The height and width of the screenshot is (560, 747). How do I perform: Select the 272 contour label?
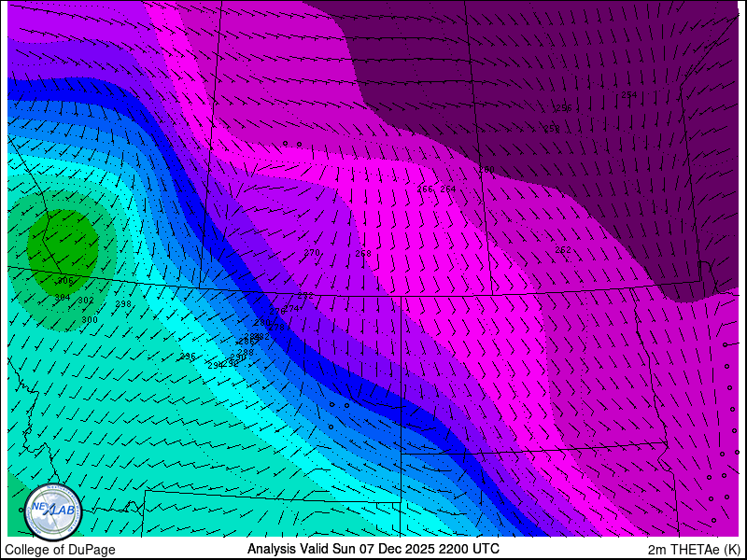305,296
